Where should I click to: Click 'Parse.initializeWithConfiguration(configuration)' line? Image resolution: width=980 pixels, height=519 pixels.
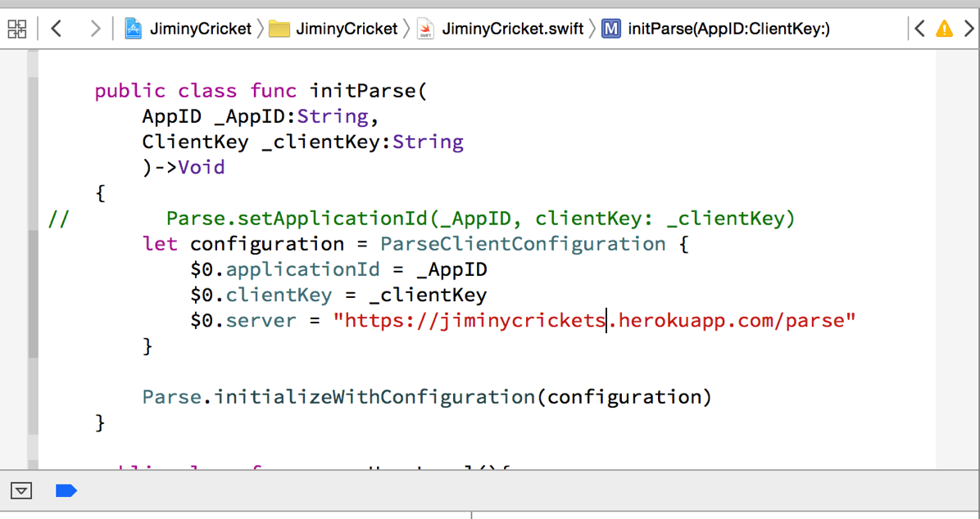[x=427, y=397]
